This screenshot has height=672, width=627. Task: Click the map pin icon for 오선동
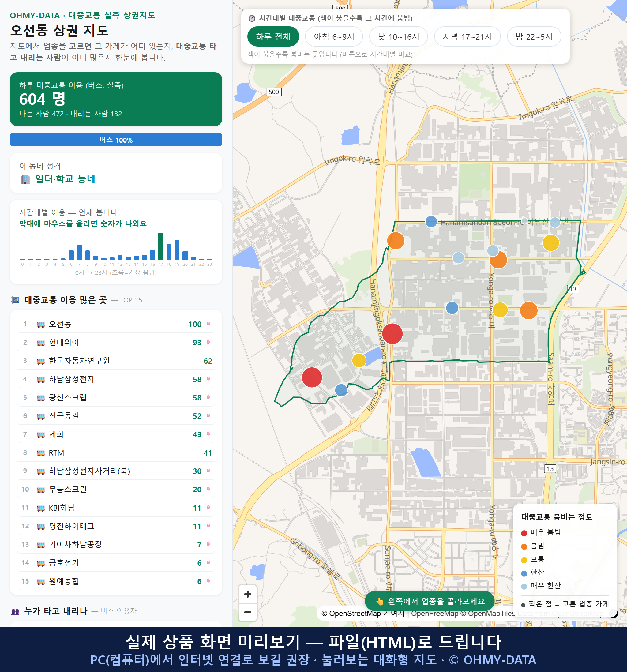[208, 325]
